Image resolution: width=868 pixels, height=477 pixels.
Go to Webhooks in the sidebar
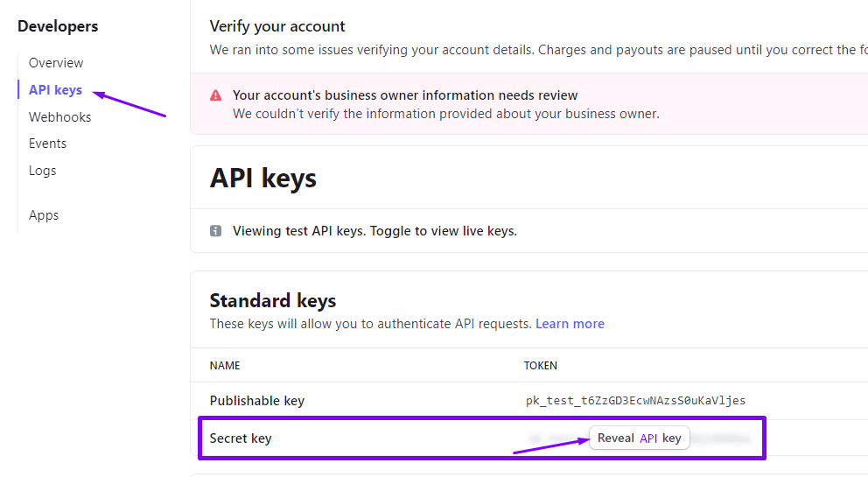tap(59, 117)
